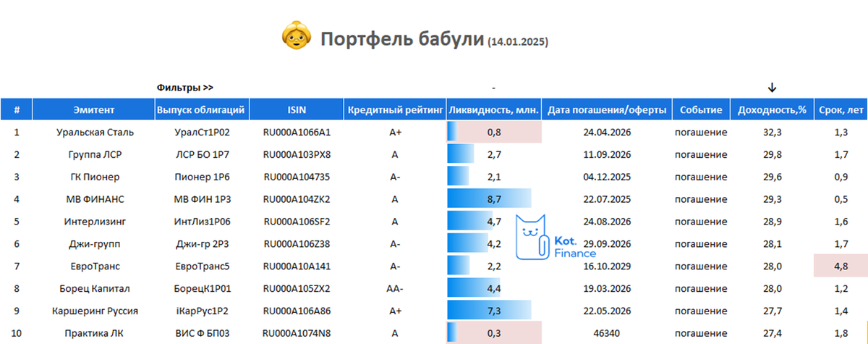Click bond issue ЛСР БО 1Р7
Screen dimensions: 868x344
(202, 155)
